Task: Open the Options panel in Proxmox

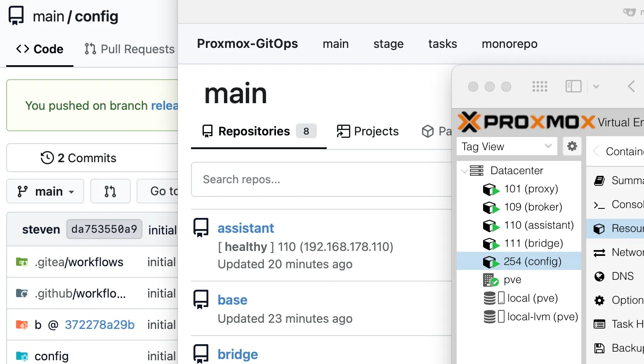Action: pyautogui.click(x=618, y=300)
